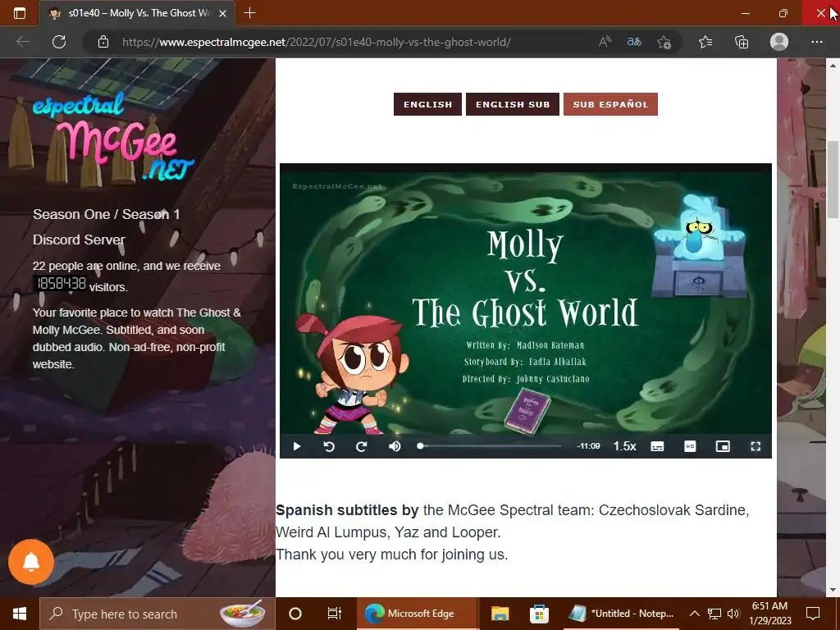Switch to Microsoft Edge in the taskbar
Screen dimensions: 840x630
point(417,614)
